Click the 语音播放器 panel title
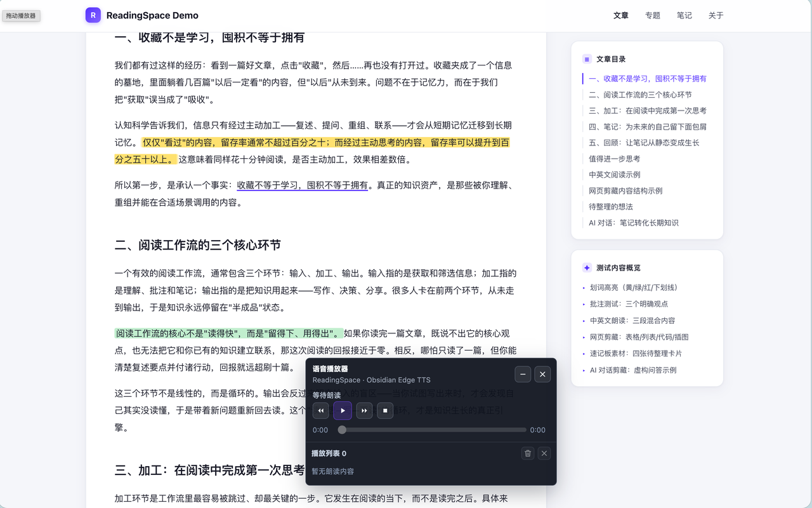The height and width of the screenshot is (508, 812). (330, 369)
